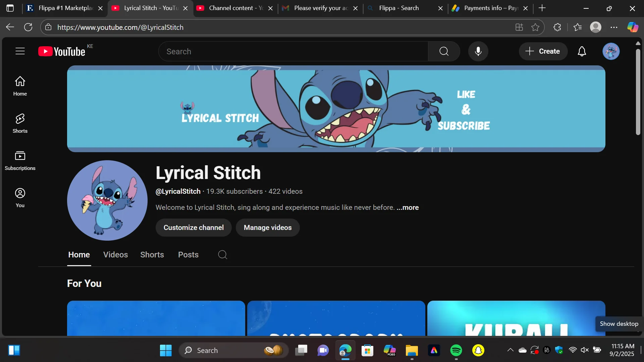Close the Lyrical Stitch browser tab
The width and height of the screenshot is (644, 362).
coord(185,8)
